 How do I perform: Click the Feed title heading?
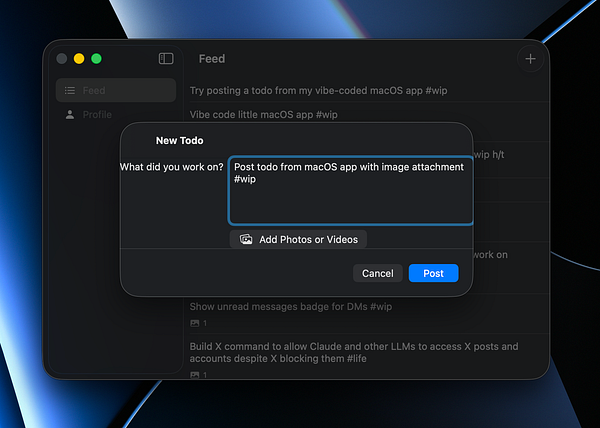click(x=212, y=59)
